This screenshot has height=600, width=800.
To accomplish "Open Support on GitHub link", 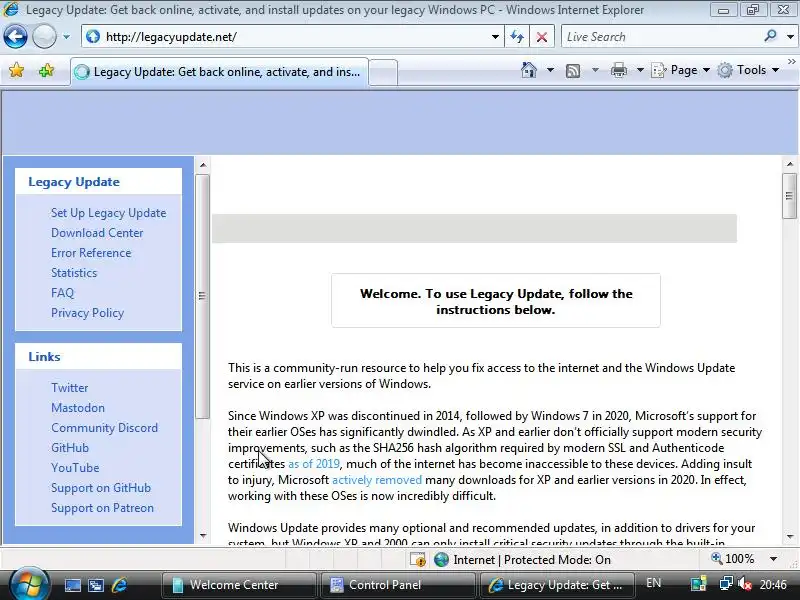I will coord(101,488).
